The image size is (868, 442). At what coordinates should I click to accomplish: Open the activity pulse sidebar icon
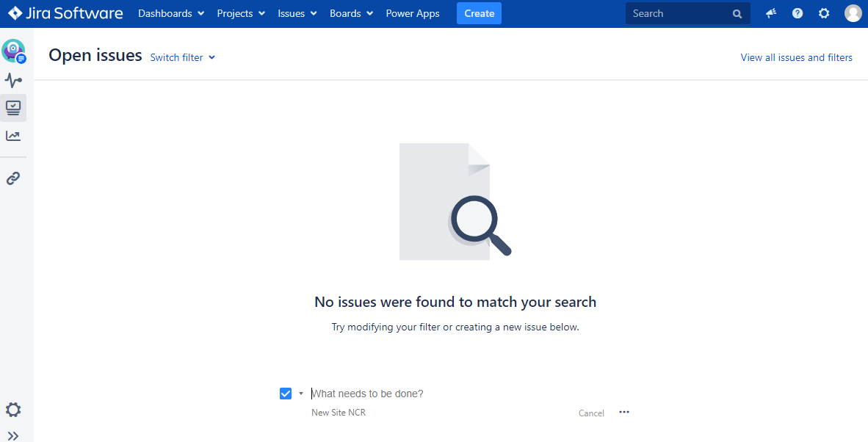point(13,81)
